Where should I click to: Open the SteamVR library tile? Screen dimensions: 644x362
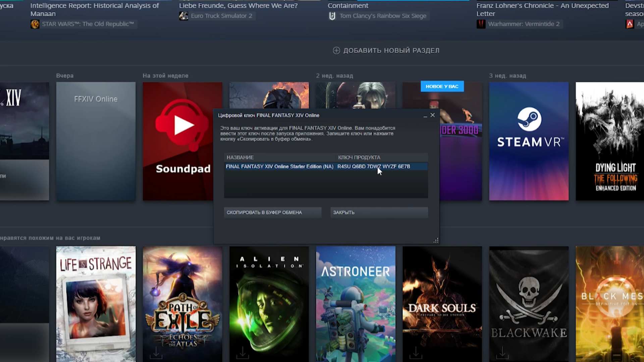point(529,141)
